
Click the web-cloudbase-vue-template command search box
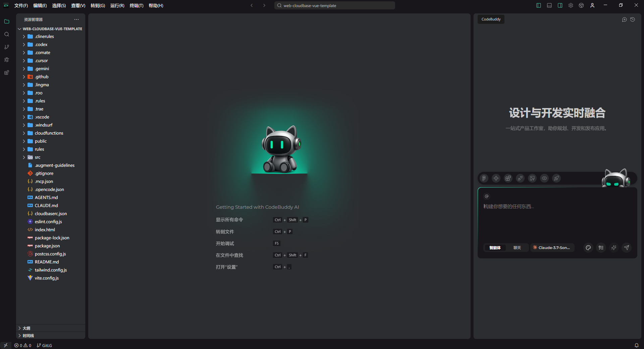point(335,5)
